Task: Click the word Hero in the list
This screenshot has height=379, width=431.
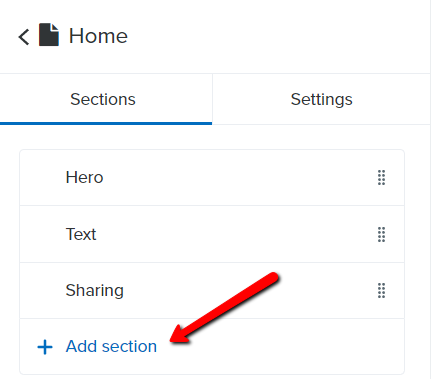Action: coord(84,177)
